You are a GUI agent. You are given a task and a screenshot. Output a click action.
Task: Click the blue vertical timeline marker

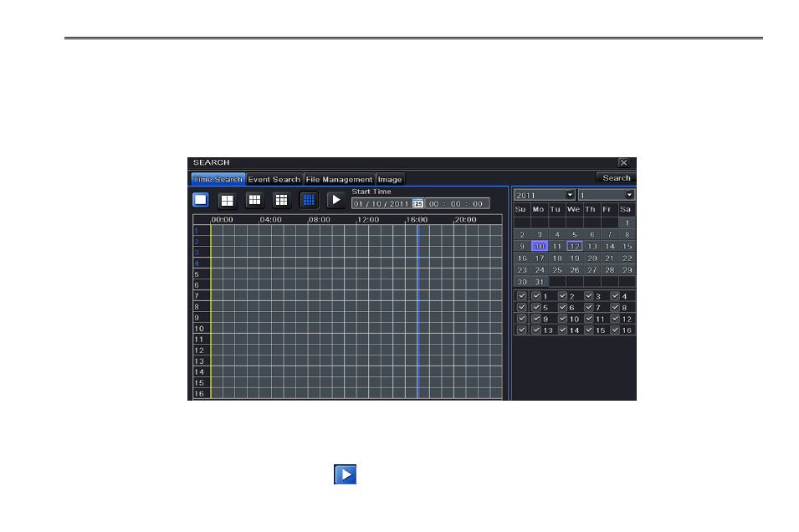tap(417, 311)
